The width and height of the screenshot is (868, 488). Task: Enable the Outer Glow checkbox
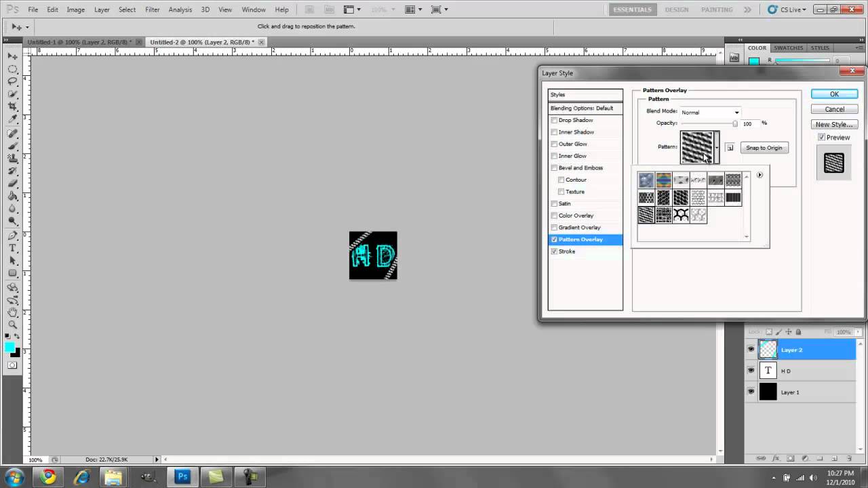point(554,144)
